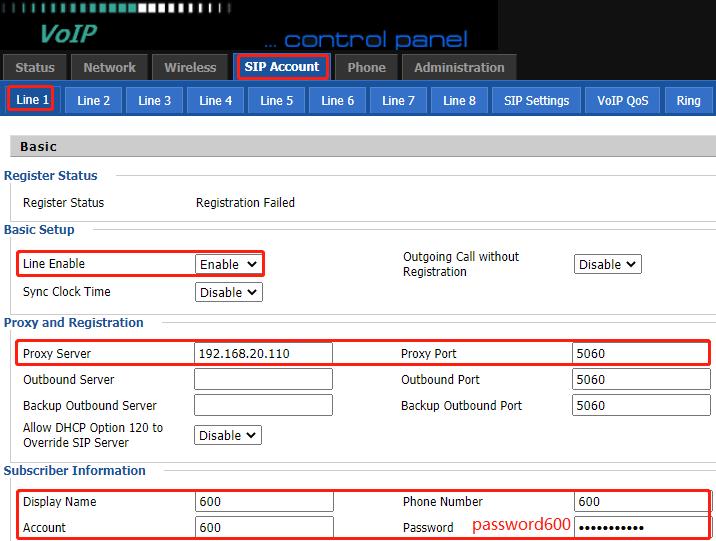Open the Administration tab
This screenshot has height=541, width=716.
pos(459,68)
